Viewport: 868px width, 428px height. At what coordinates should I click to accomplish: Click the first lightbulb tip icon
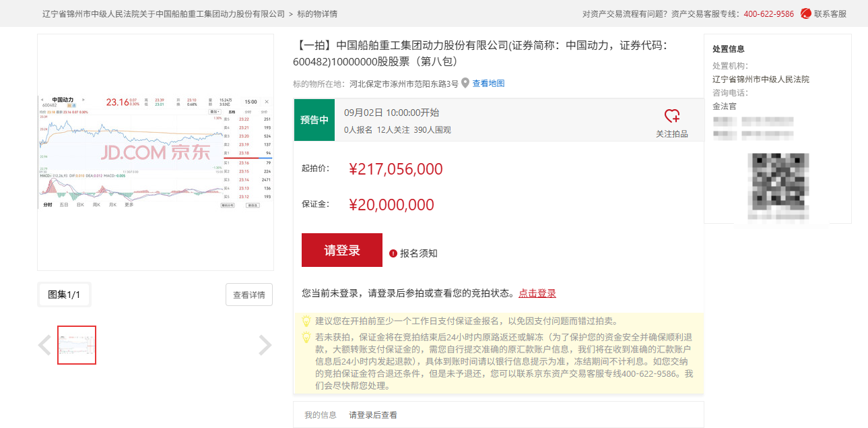[x=306, y=322]
